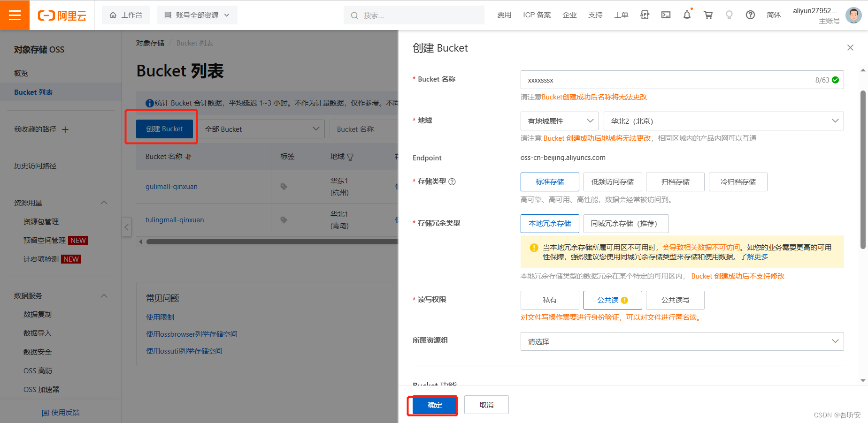
Task: Open gulimall-qinxuan bucket link
Action: 171,187
